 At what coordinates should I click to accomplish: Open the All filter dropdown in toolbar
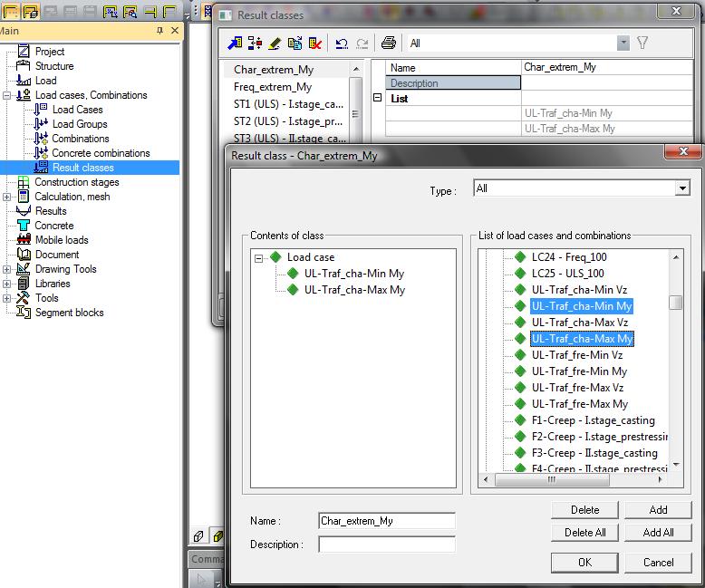point(623,43)
